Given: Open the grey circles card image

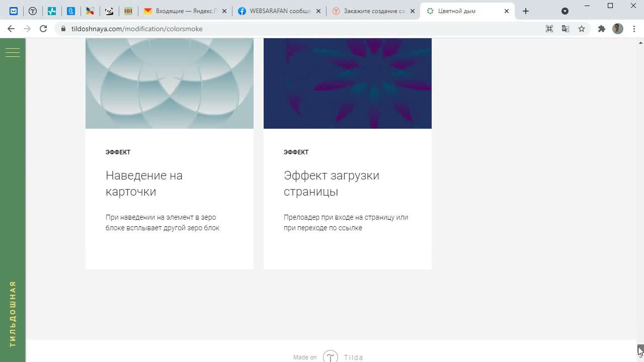Looking at the screenshot, I should pos(170,83).
